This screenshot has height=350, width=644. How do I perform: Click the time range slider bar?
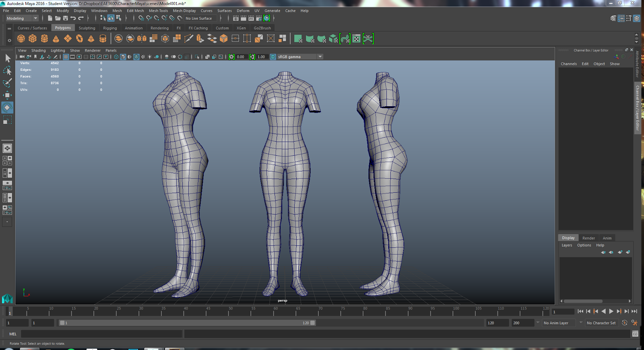click(188, 323)
